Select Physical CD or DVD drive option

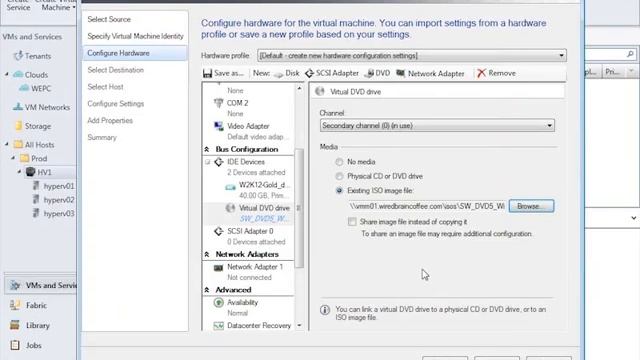tap(339, 176)
